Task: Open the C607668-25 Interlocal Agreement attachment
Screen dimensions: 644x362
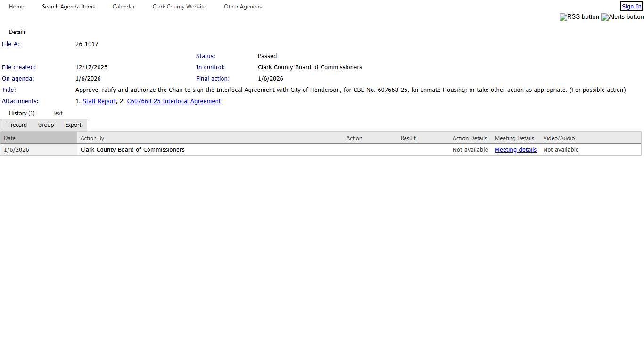Action: [x=173, y=101]
